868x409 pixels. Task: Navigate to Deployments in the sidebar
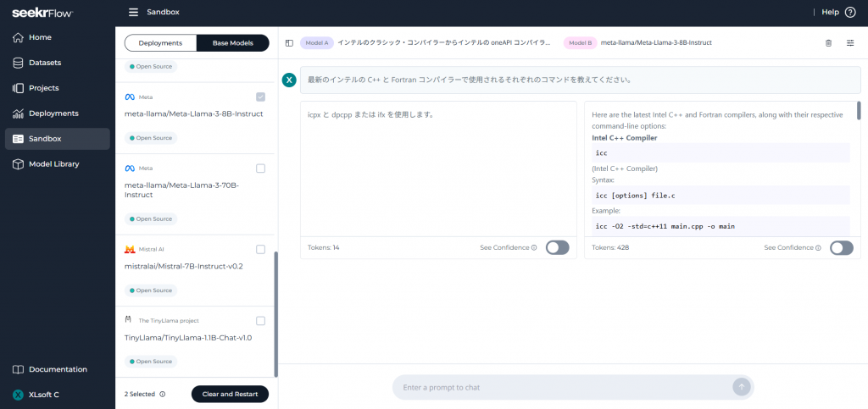pyautogui.click(x=58, y=113)
